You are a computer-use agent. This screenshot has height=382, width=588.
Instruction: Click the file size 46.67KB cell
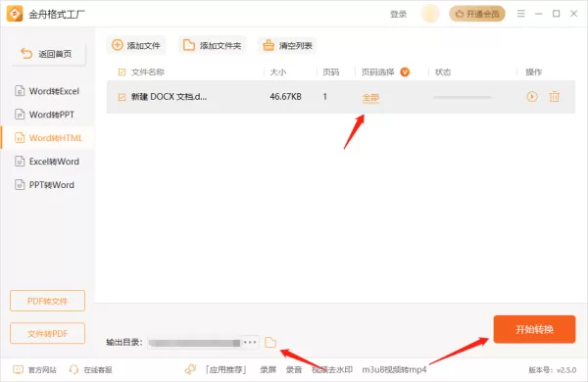285,97
